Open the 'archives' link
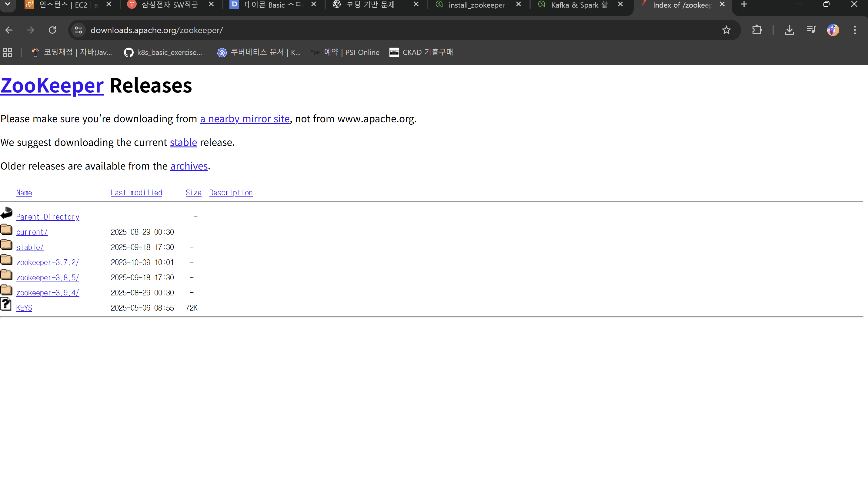This screenshot has width=868, height=488. (x=189, y=166)
